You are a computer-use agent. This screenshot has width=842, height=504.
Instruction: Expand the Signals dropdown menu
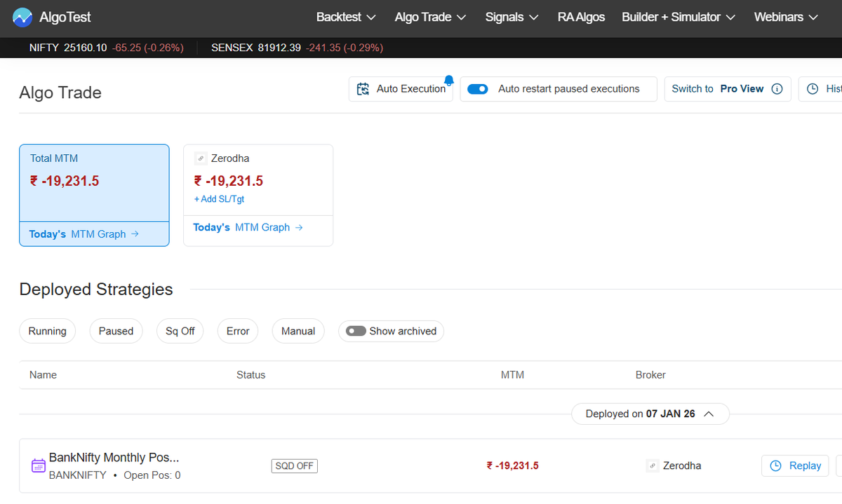pyautogui.click(x=512, y=17)
